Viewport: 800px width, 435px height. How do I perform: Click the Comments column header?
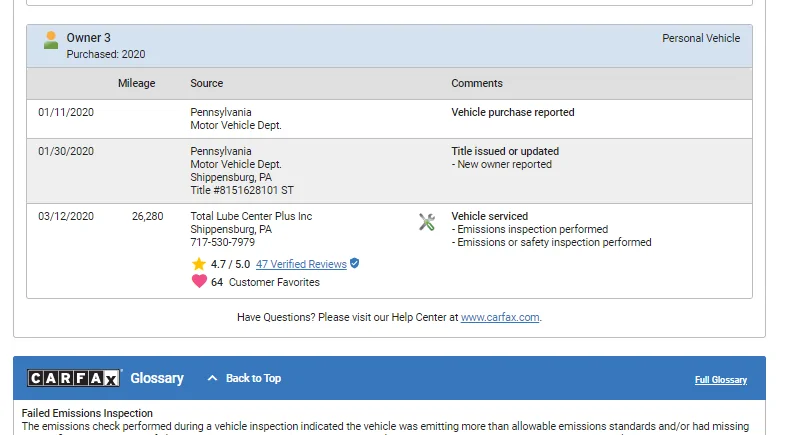477,83
